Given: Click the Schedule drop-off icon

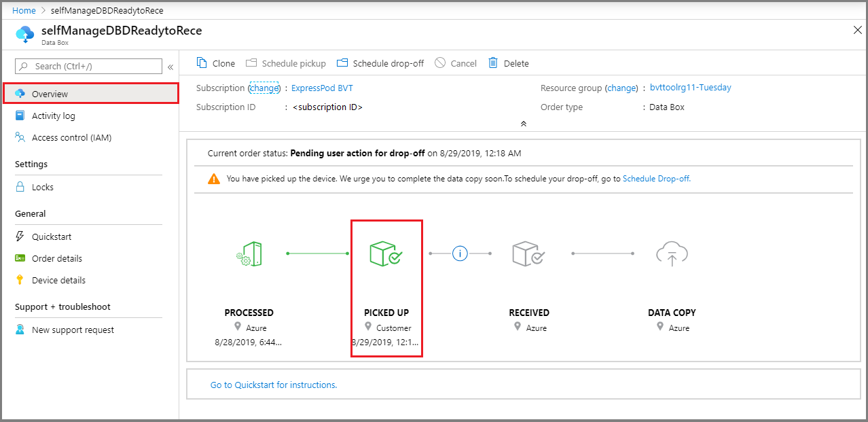Looking at the screenshot, I should pos(342,63).
